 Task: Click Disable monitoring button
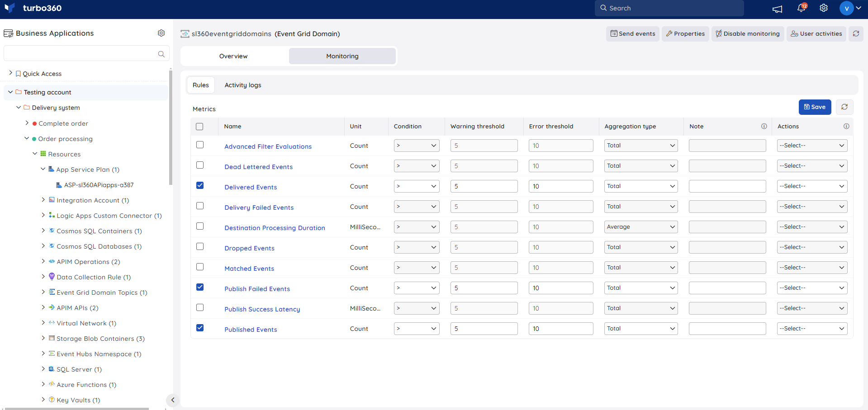pyautogui.click(x=747, y=33)
